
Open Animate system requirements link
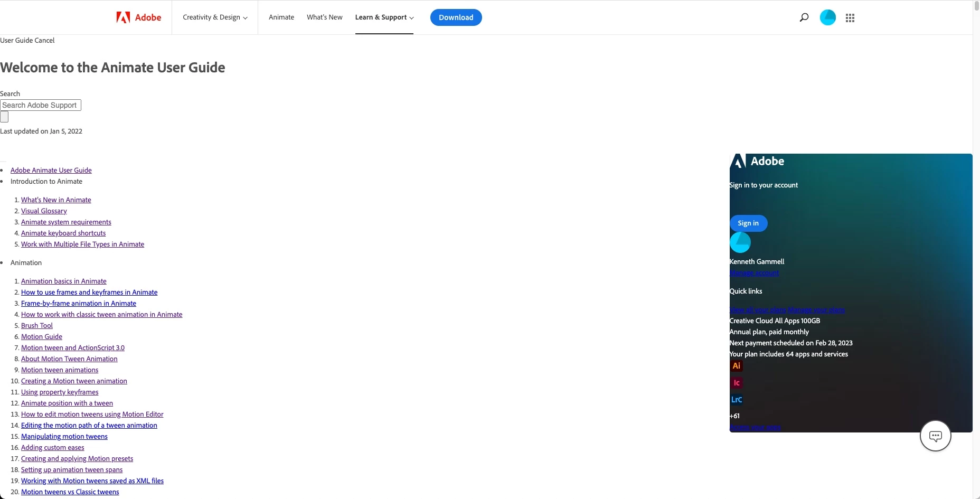[66, 222]
